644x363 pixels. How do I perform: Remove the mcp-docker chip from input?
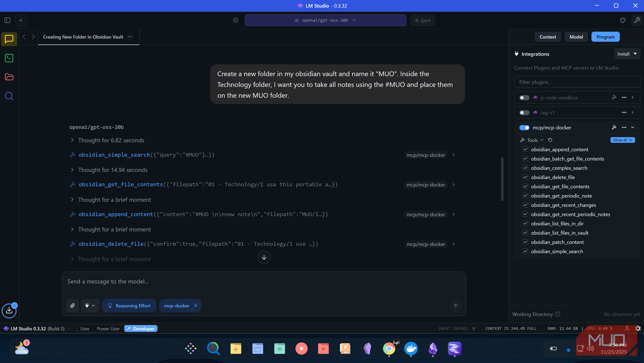pos(196,305)
